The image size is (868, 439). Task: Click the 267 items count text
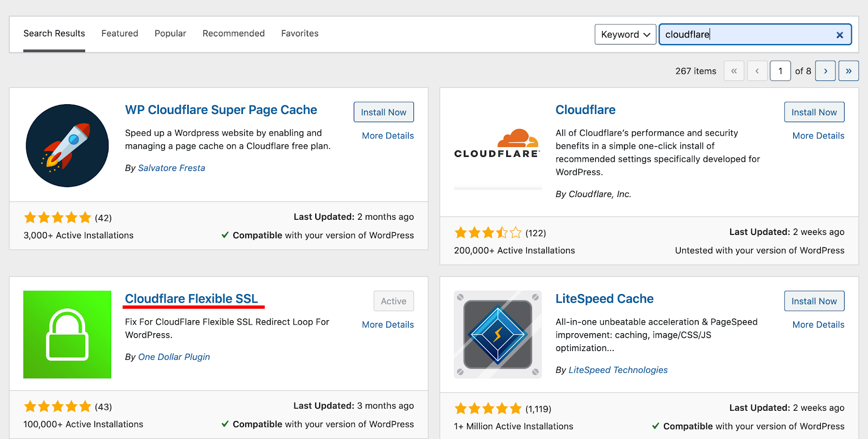click(695, 71)
